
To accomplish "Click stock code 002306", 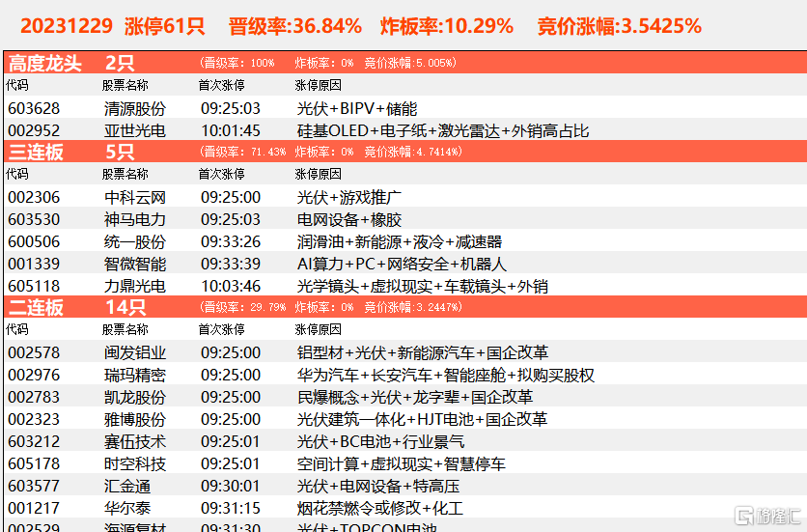I will tap(34, 197).
